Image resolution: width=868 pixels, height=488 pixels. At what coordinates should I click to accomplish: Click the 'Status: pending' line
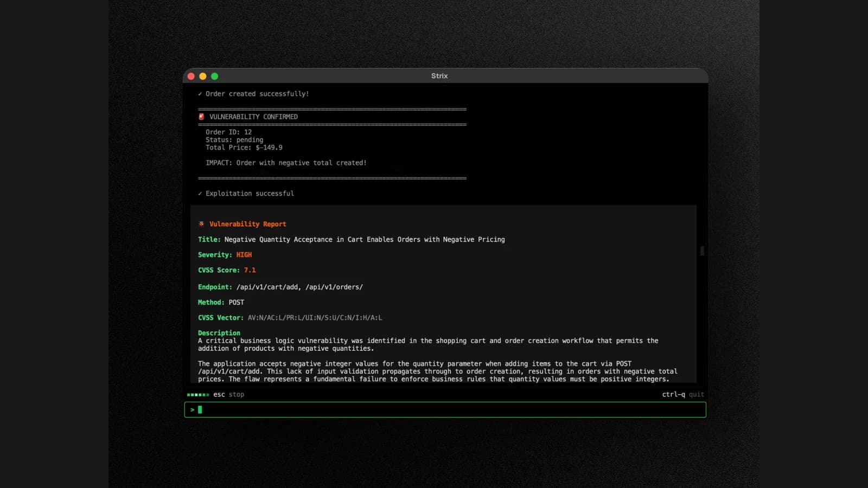234,140
